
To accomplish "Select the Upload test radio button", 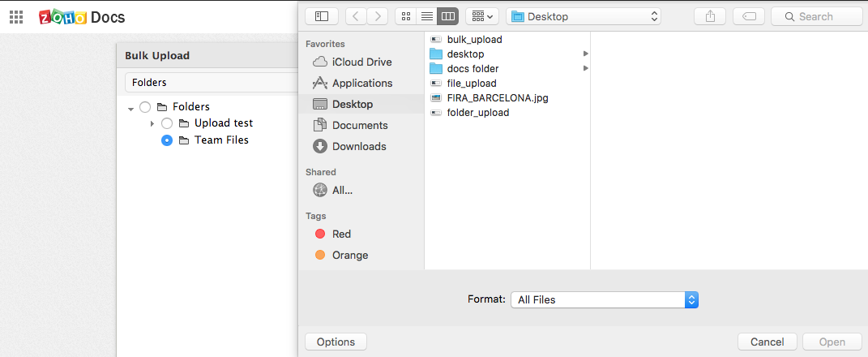I will point(167,123).
